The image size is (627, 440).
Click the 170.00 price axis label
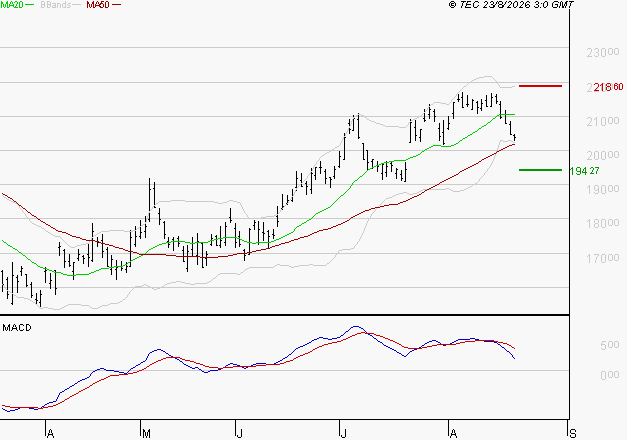coord(603,258)
